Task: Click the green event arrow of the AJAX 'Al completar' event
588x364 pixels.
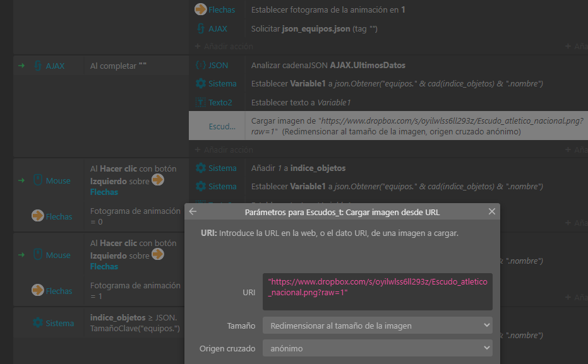Action: pos(21,66)
